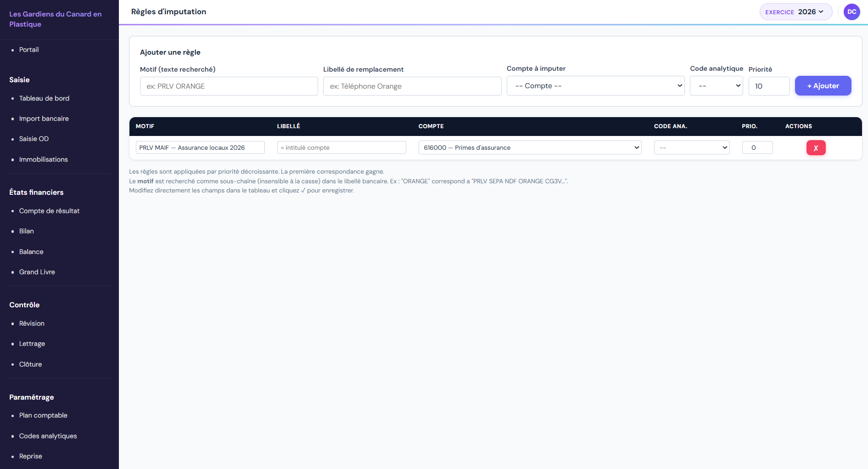Click the + Ajouter button
Image resolution: width=868 pixels, height=469 pixels.
[823, 86]
